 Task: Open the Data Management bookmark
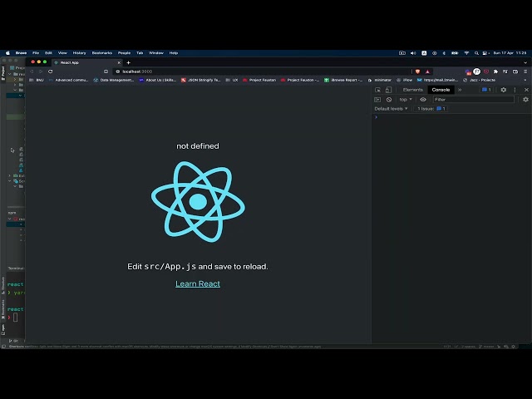tap(114, 80)
